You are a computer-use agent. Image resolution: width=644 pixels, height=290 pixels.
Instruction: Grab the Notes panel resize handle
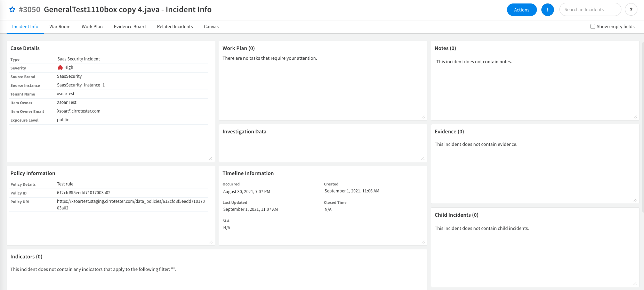(x=635, y=117)
